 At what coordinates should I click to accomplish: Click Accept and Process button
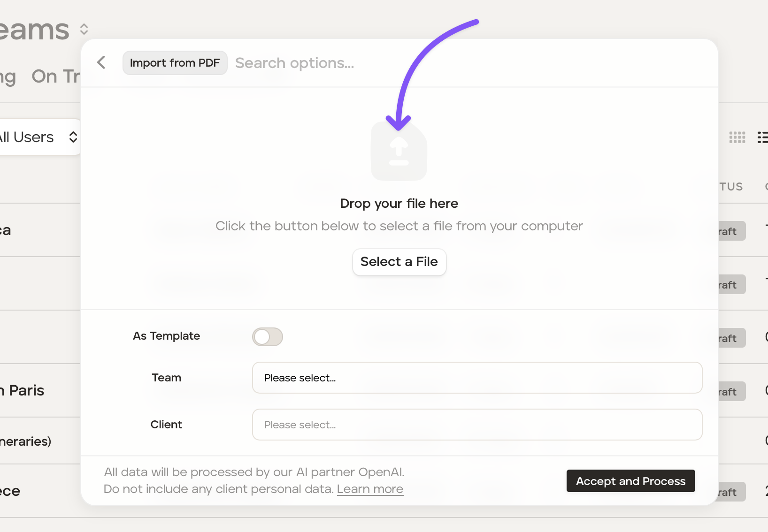point(630,481)
